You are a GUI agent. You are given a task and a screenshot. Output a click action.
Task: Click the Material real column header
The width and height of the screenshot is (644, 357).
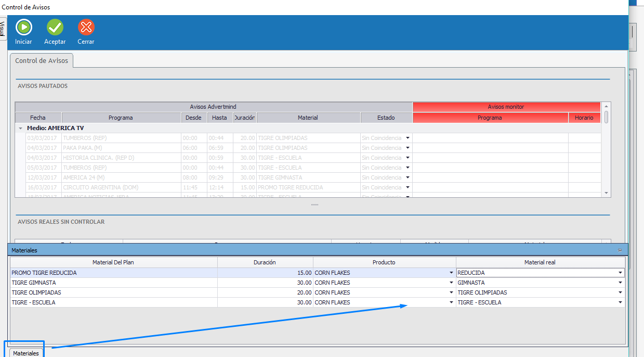point(540,262)
